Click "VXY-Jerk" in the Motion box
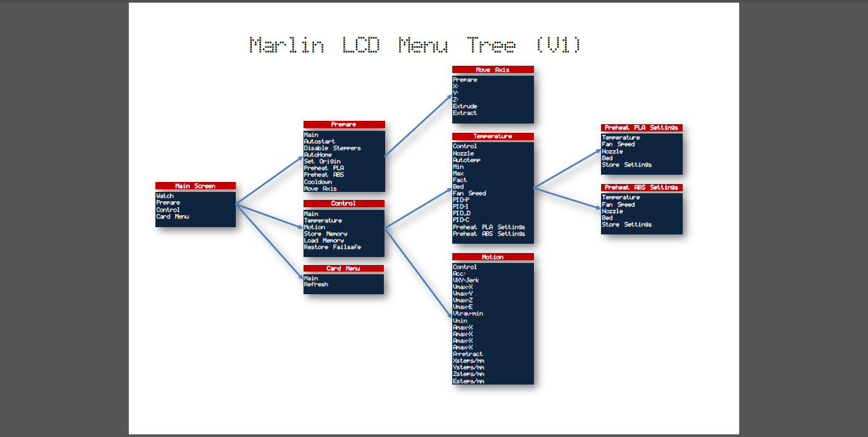Viewport: 868px width, 437px height. pos(466,280)
